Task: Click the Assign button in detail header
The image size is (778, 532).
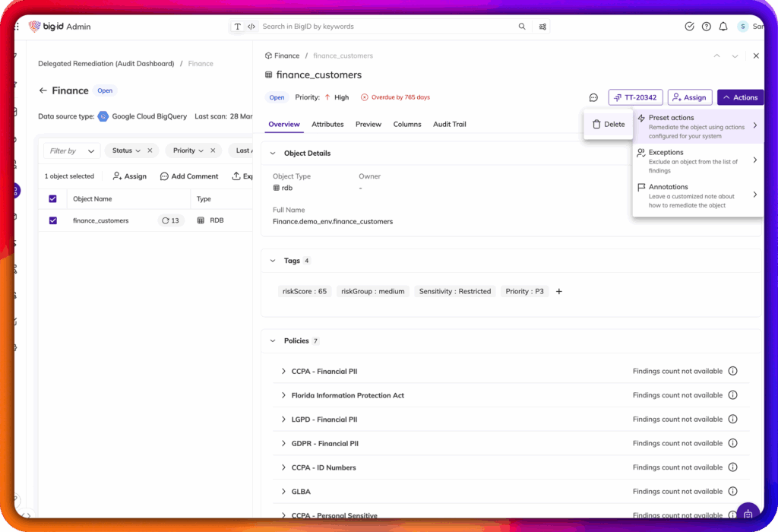Action: [x=689, y=97]
